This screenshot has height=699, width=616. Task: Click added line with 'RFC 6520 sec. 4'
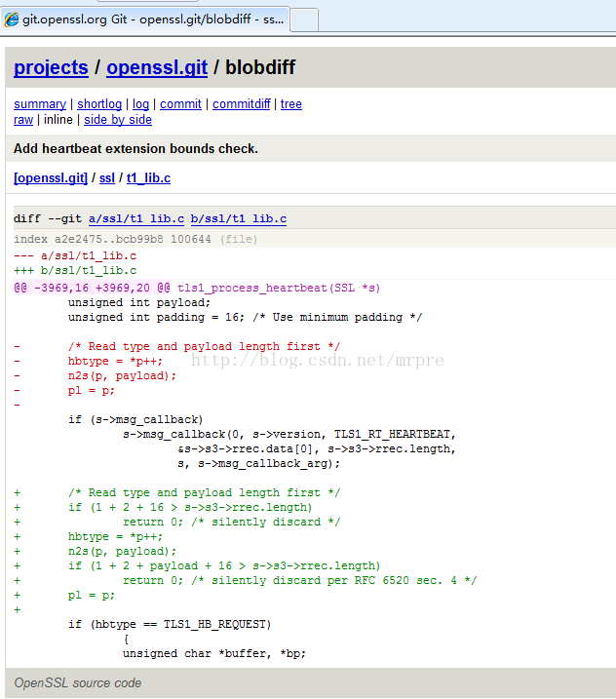coord(299,580)
